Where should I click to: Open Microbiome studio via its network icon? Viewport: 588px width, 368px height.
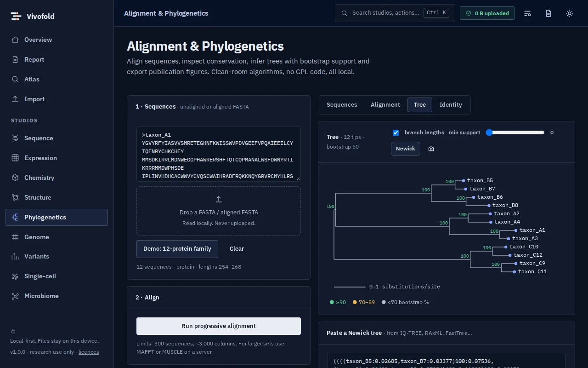click(x=15, y=296)
